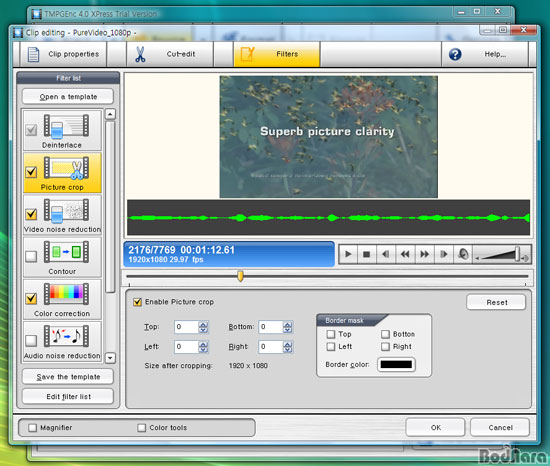Enable the Magnifier checkbox
550x466 pixels.
pyautogui.click(x=33, y=427)
